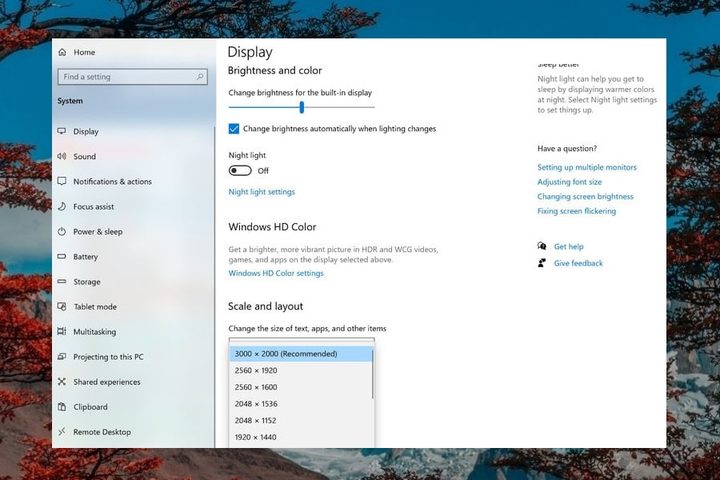Click the Battery icon
720x480 pixels.
(x=62, y=256)
